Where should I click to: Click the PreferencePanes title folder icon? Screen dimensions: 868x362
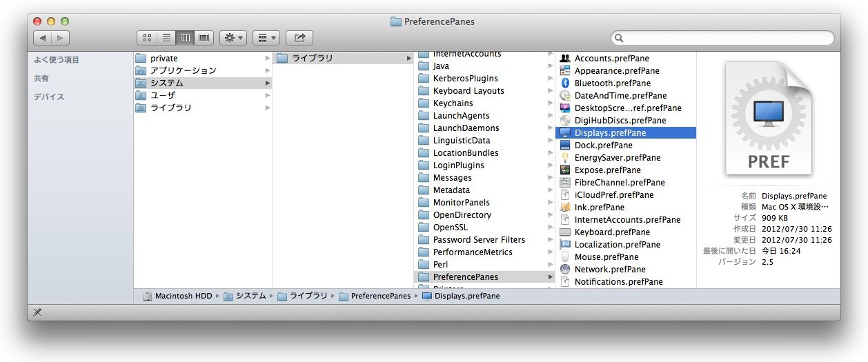pyautogui.click(x=395, y=21)
